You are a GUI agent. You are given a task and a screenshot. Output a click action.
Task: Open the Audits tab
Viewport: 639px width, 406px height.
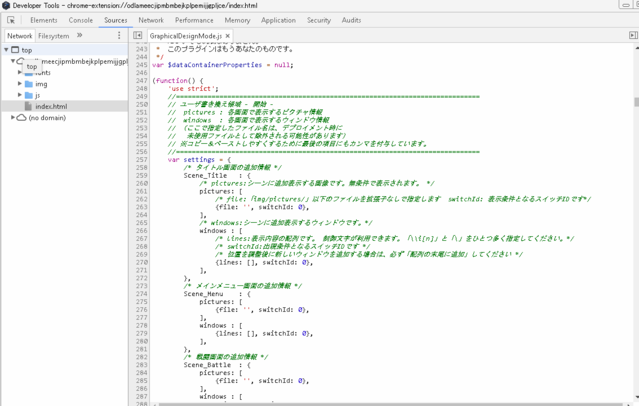(351, 20)
